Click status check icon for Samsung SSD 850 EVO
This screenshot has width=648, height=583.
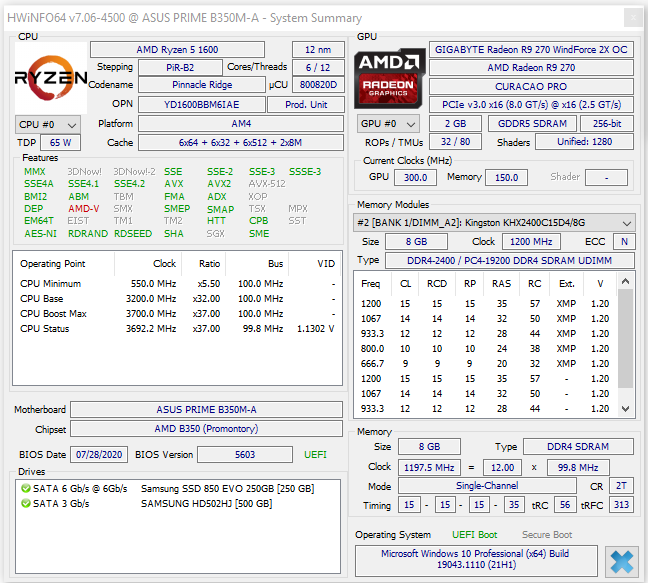pos(25,487)
